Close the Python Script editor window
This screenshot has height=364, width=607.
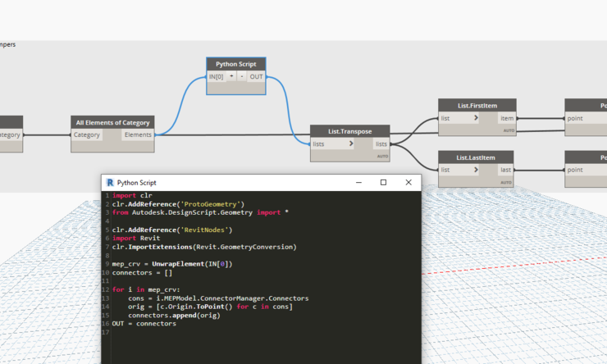tap(408, 182)
